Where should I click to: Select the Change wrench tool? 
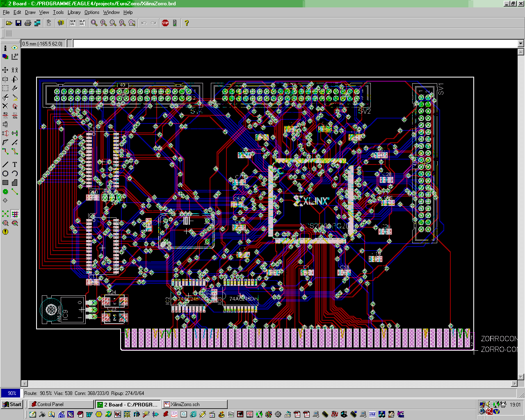pyautogui.click(x=15, y=88)
